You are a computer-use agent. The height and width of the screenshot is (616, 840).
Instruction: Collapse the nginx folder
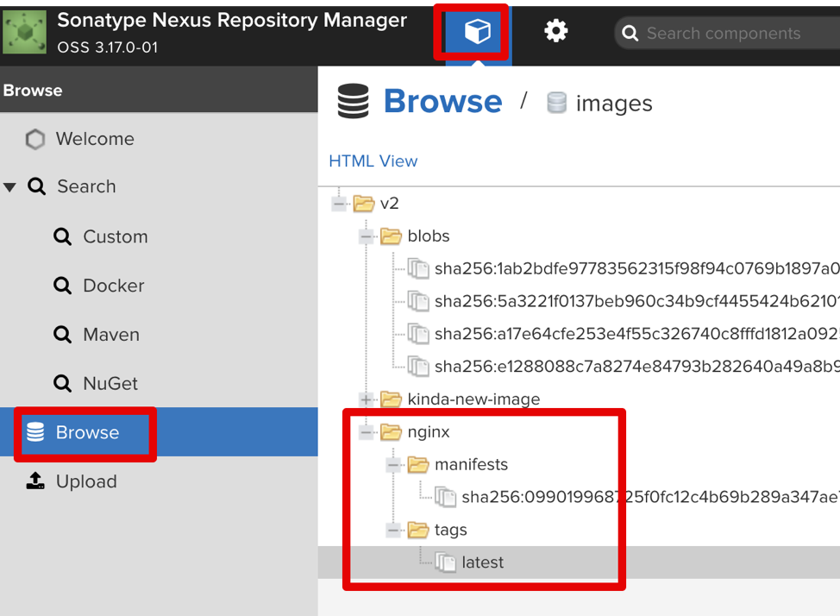pos(366,432)
